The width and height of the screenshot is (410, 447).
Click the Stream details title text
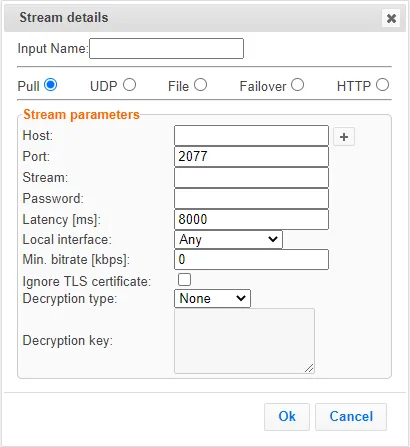[x=64, y=18]
